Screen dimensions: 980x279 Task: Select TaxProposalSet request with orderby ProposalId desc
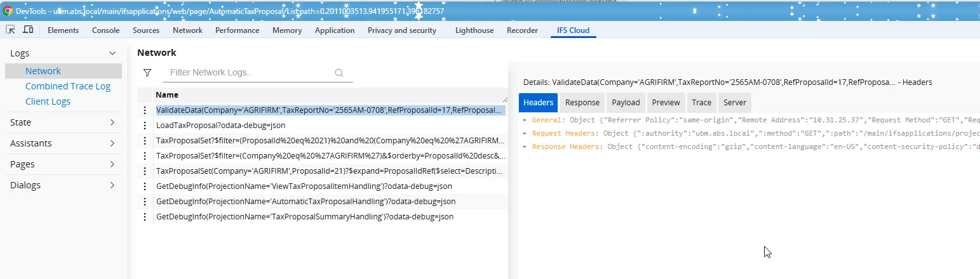tap(330, 156)
